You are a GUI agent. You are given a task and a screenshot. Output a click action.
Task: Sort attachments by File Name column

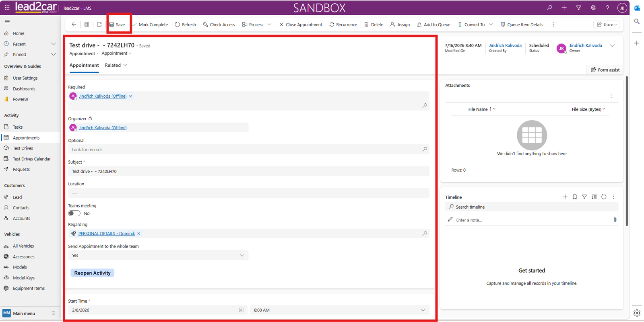481,109
